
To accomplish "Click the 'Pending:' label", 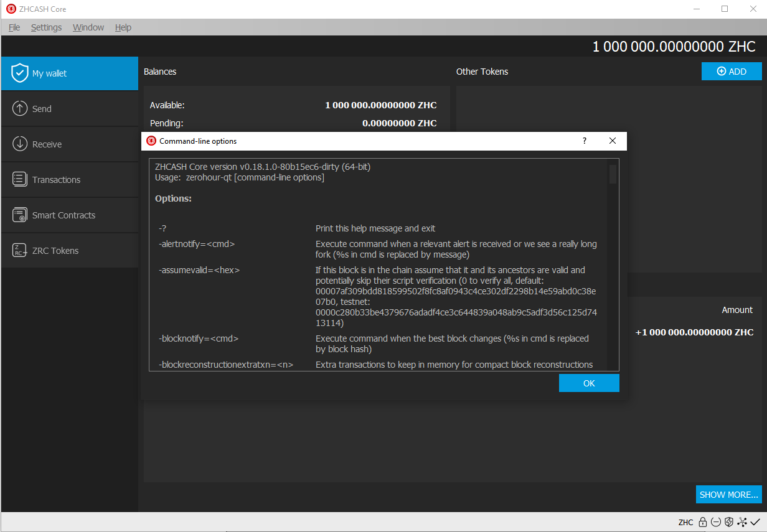I will [x=166, y=123].
